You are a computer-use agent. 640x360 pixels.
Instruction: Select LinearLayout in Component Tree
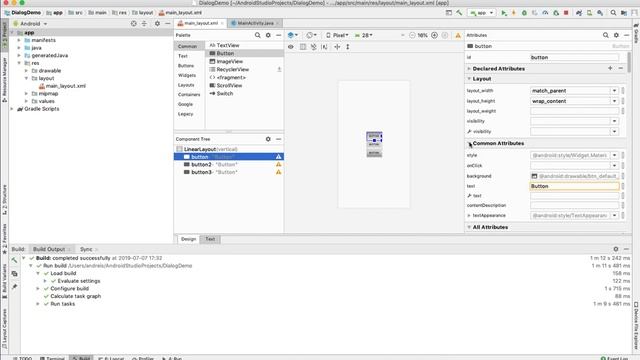(x=229, y=149)
